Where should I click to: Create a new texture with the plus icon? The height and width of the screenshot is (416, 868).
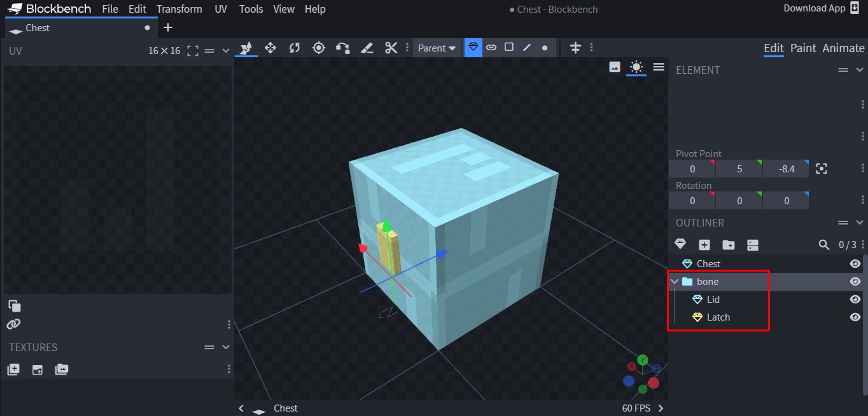pos(13,370)
